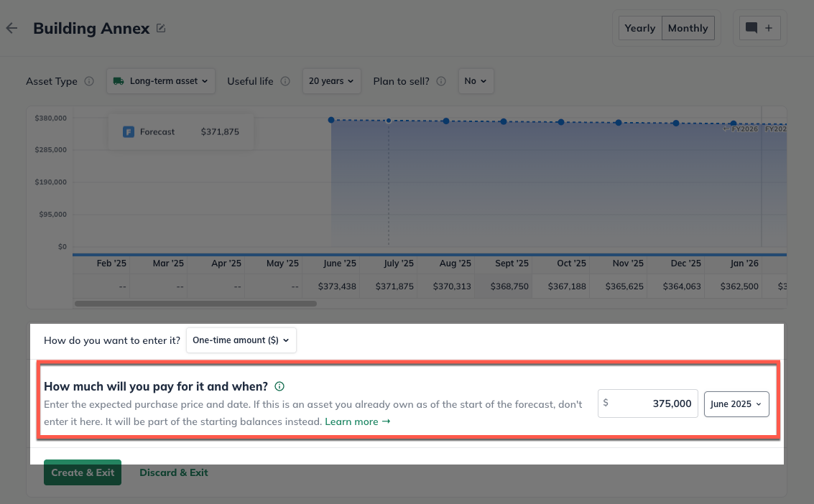Screen dimensions: 814x504
Task: Click Discard & Exit
Action: coord(173,472)
